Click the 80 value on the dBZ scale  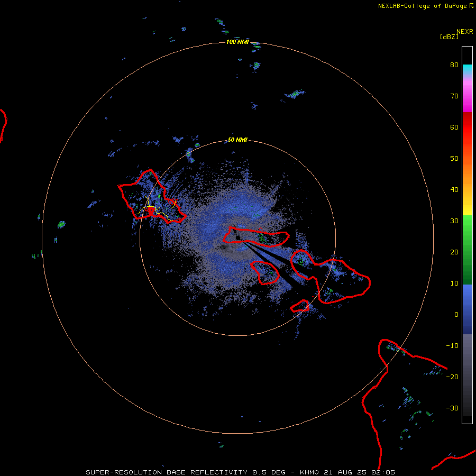point(454,65)
